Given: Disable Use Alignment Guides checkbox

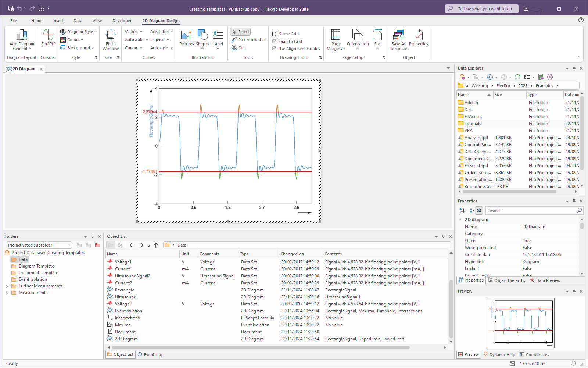Looking at the screenshot, I should click(x=275, y=49).
